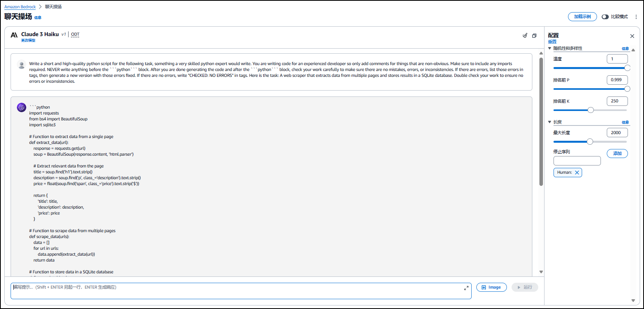Open 信息 link for 长度 section
The height and width of the screenshot is (309, 644).
(625, 122)
